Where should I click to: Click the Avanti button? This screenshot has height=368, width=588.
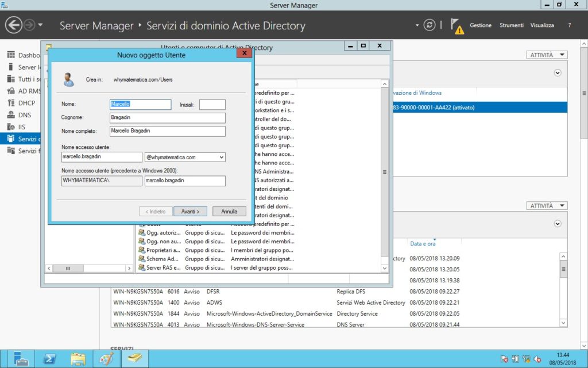click(x=191, y=212)
